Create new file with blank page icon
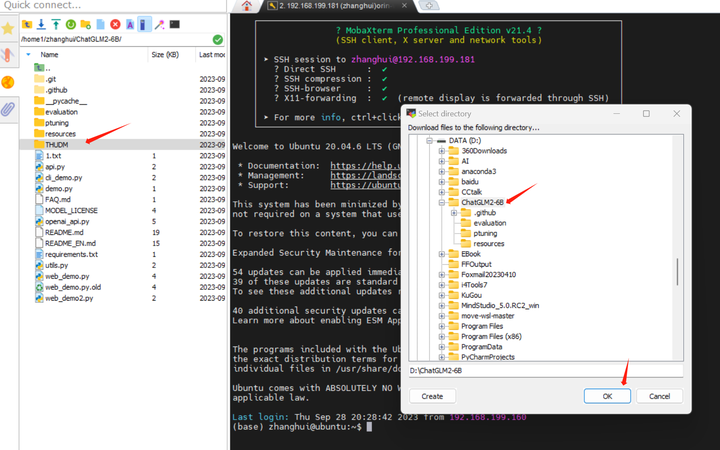This screenshot has width=720, height=450. 101,24
